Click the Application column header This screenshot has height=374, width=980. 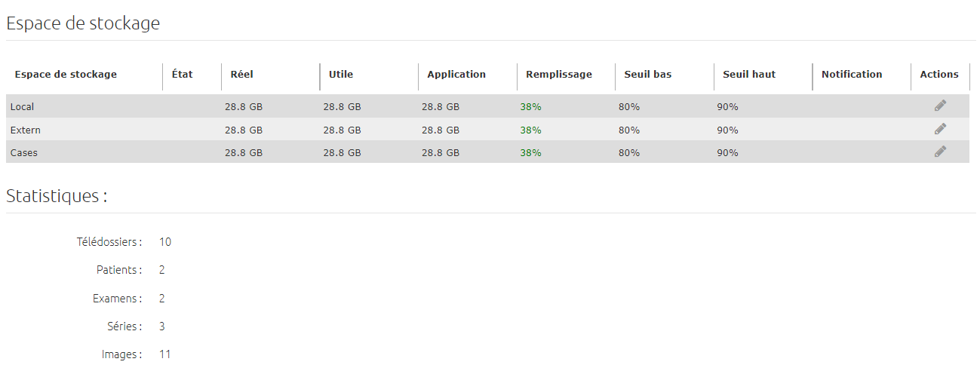(x=456, y=74)
